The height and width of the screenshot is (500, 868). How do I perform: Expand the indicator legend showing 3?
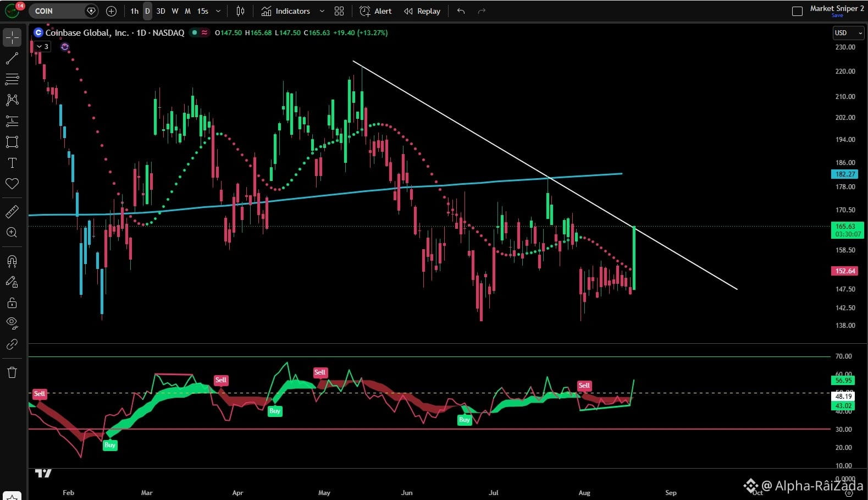click(x=42, y=47)
